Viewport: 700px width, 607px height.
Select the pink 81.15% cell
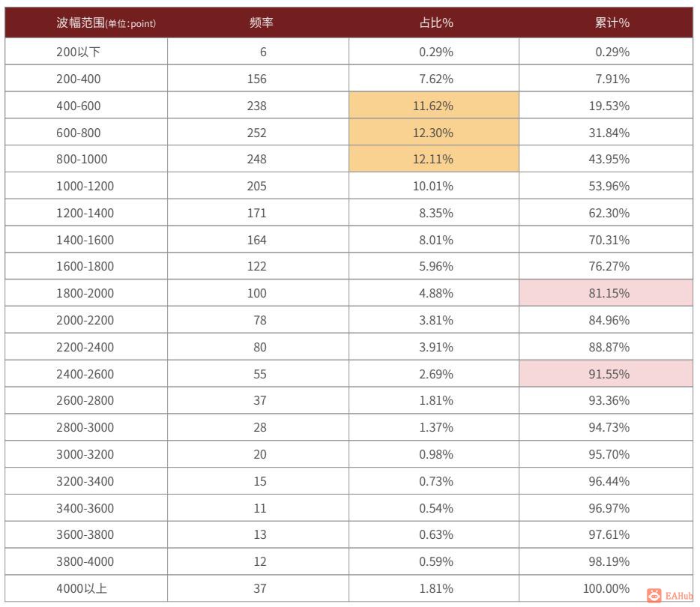tap(609, 293)
